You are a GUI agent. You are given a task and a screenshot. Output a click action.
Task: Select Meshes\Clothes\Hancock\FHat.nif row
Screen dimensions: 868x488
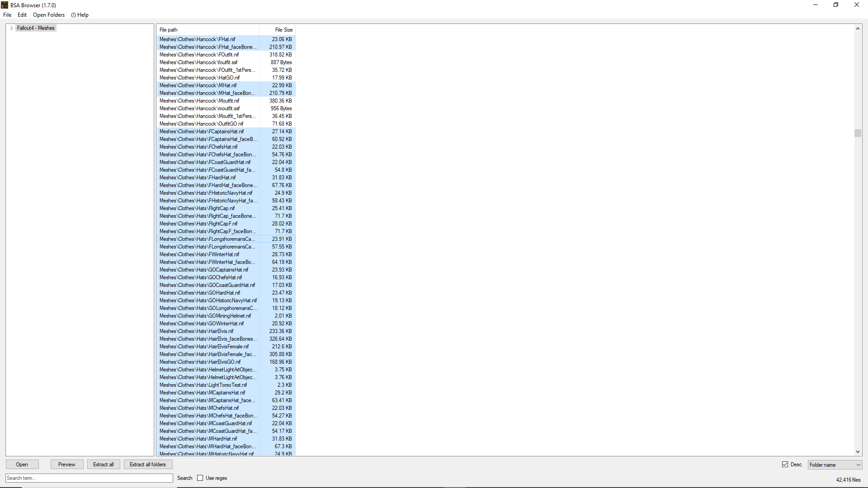tap(226, 39)
